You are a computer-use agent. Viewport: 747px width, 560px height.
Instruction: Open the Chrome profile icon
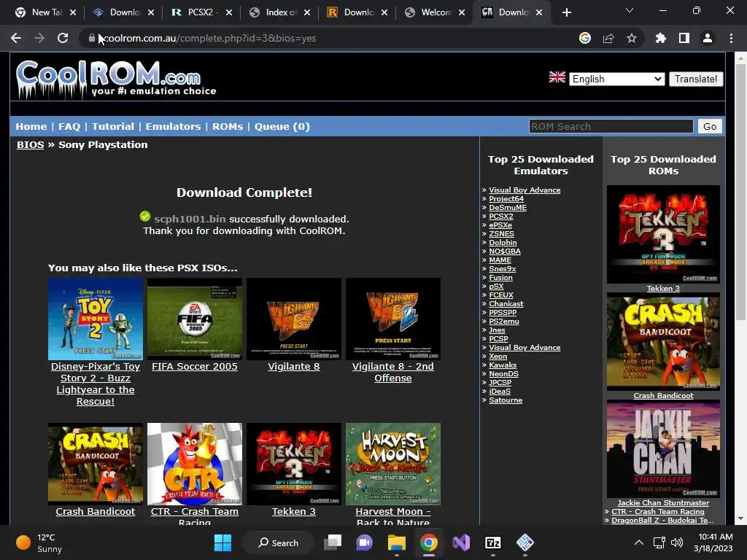click(708, 38)
